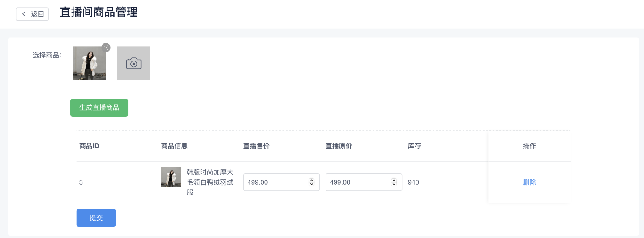Click the 商品ID column header
Image resolution: width=644 pixels, height=238 pixels.
tap(89, 146)
